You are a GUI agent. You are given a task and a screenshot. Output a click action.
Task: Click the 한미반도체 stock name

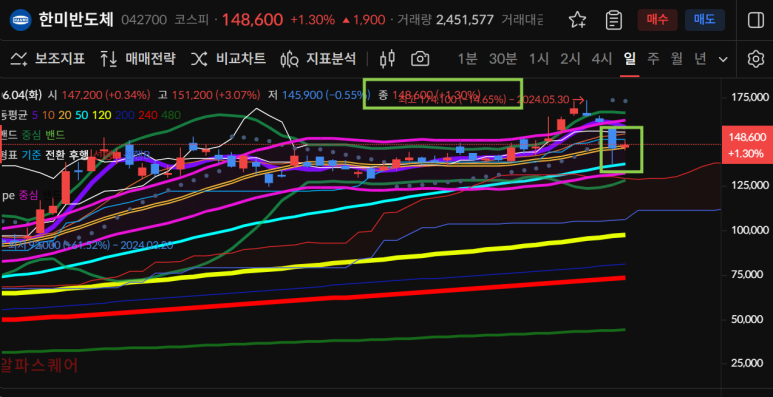tap(76, 20)
